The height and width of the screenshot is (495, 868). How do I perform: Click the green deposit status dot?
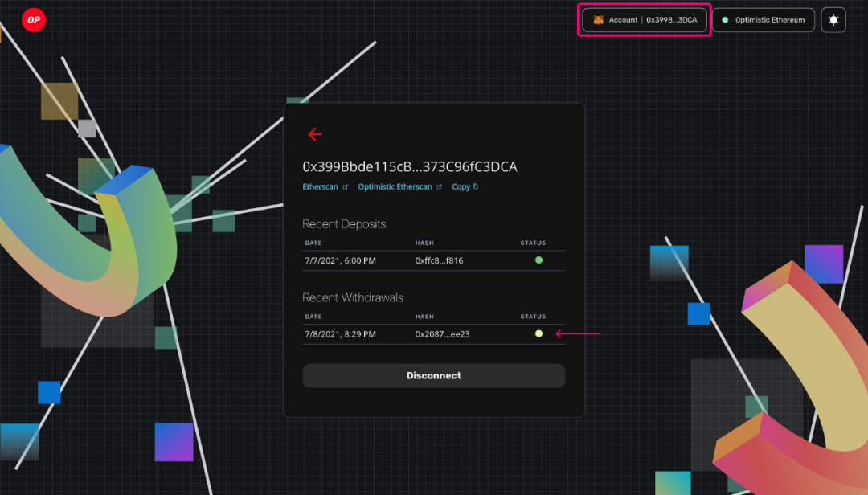[538, 260]
